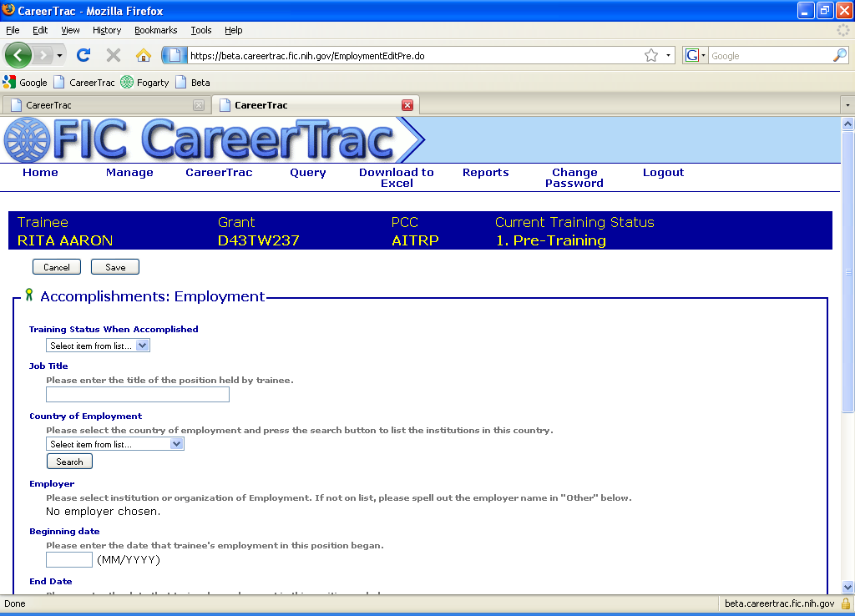Open the File menu
The image size is (855, 616).
[13, 30]
